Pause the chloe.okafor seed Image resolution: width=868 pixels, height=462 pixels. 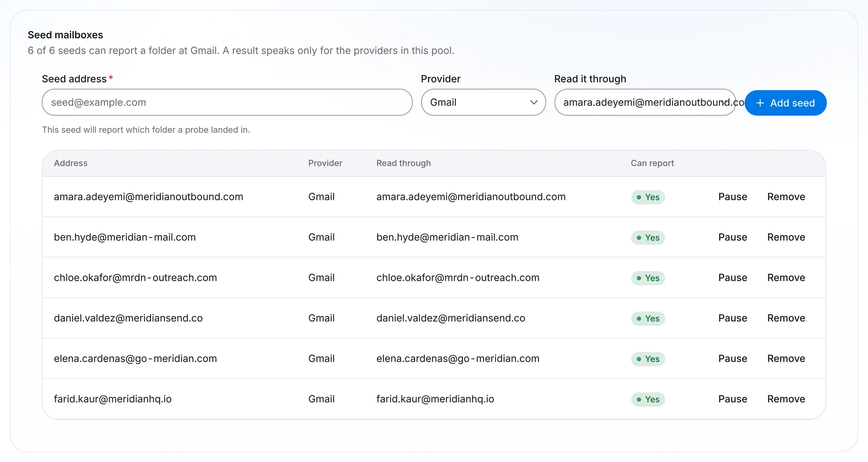point(732,278)
